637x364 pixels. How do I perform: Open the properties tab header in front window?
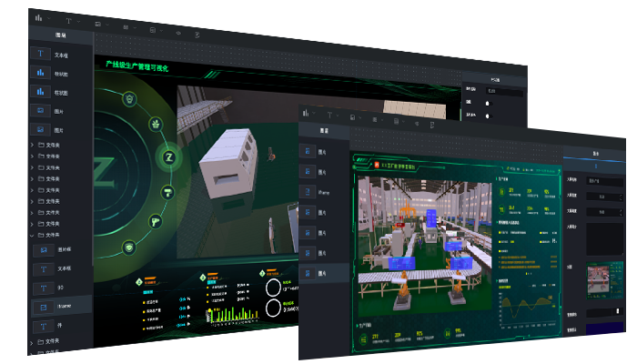595,154
